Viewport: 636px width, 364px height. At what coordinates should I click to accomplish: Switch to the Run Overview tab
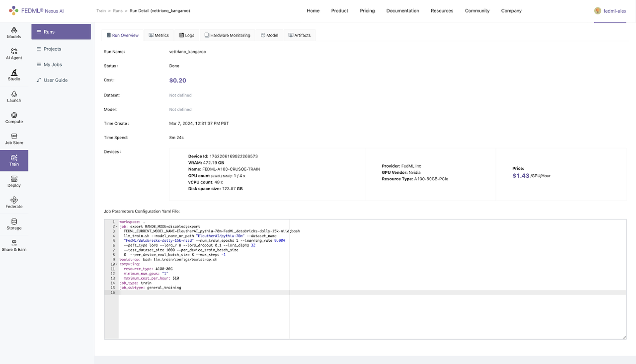tap(122, 35)
